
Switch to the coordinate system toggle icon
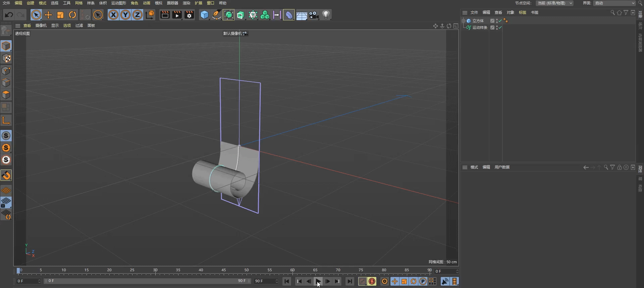(150, 15)
